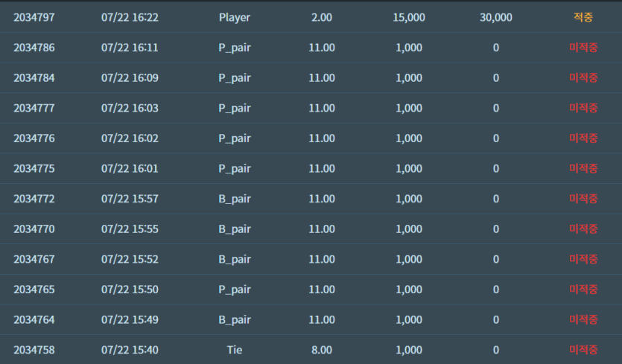622x364 pixels.
Task: Select the 07/22 16:03 timestamp
Action: 130,108
